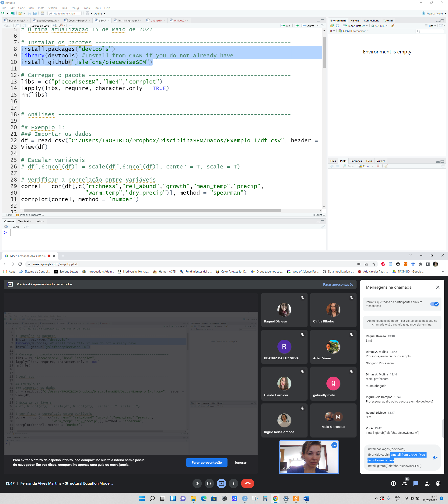
Task: Click the broom icon to clear the console
Action: 322,227
